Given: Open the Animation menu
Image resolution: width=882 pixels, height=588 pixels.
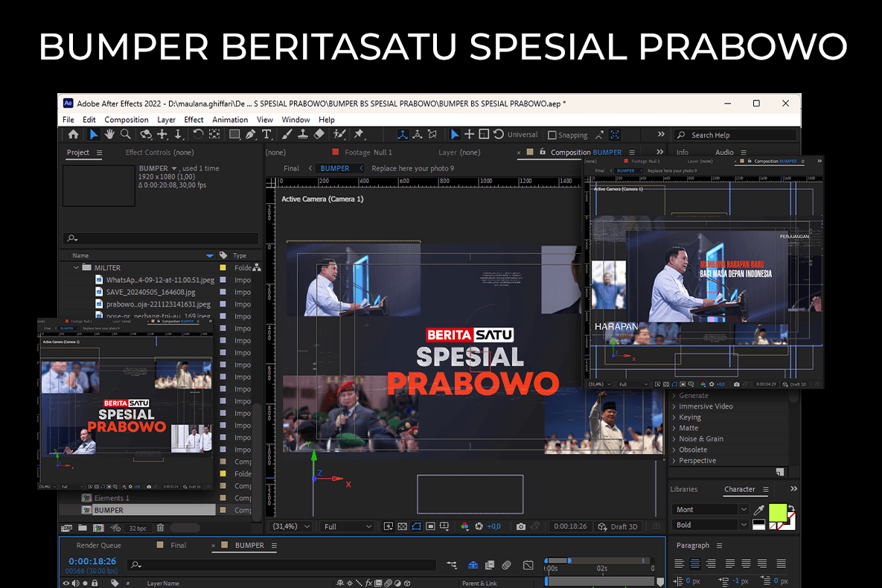Looking at the screenshot, I should (230, 120).
